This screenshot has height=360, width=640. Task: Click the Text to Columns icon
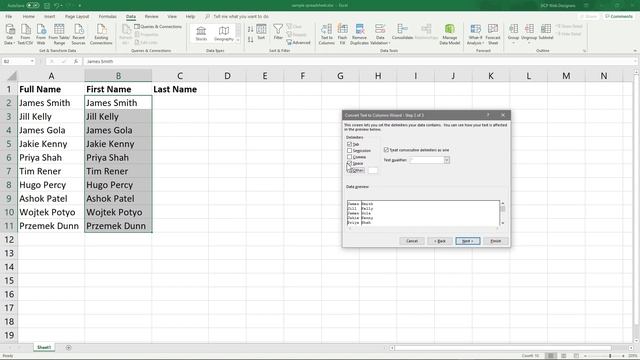point(327,34)
